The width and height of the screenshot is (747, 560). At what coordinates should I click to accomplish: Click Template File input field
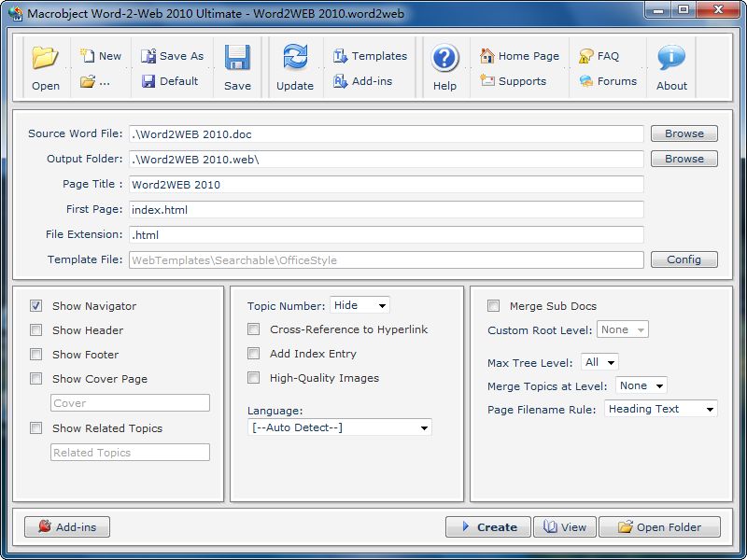(x=387, y=260)
